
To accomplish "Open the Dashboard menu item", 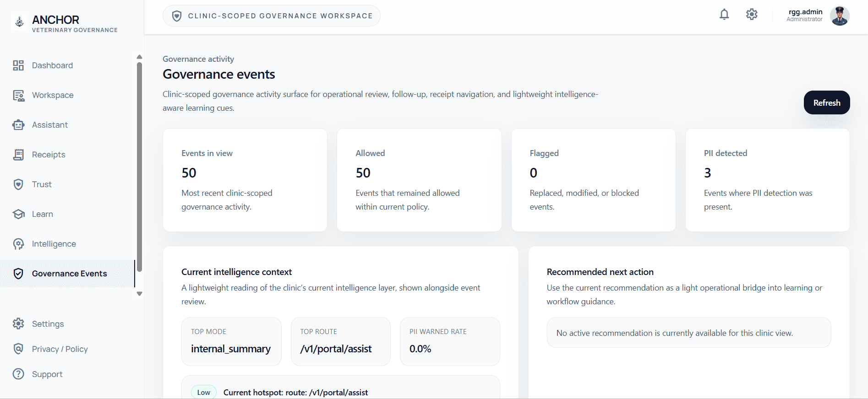I will pos(67,65).
